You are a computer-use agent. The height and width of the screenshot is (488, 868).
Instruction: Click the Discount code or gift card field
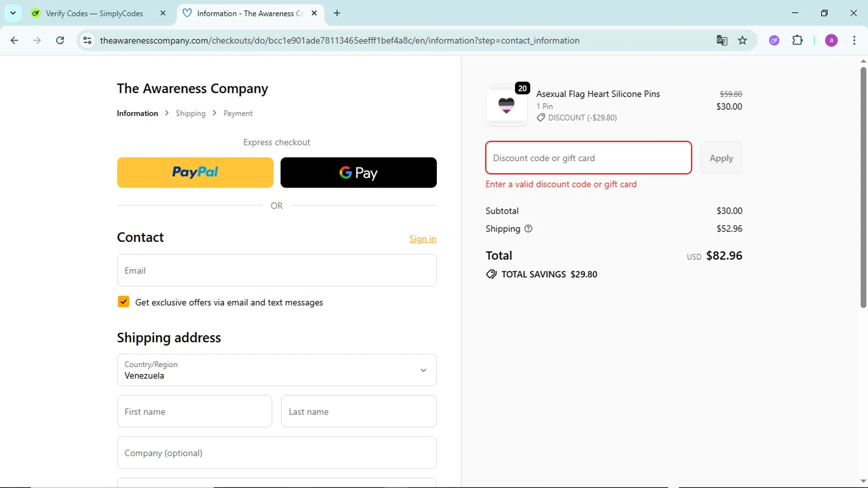[x=589, y=157]
